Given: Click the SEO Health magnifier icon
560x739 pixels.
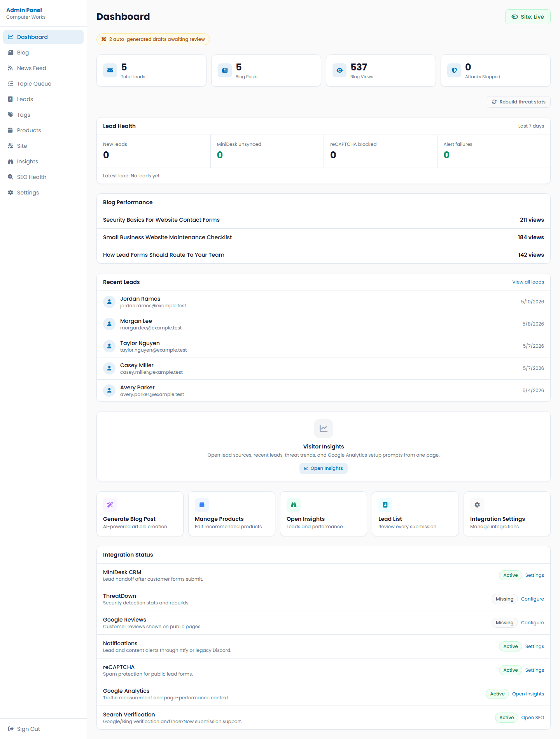Looking at the screenshot, I should [x=10, y=177].
